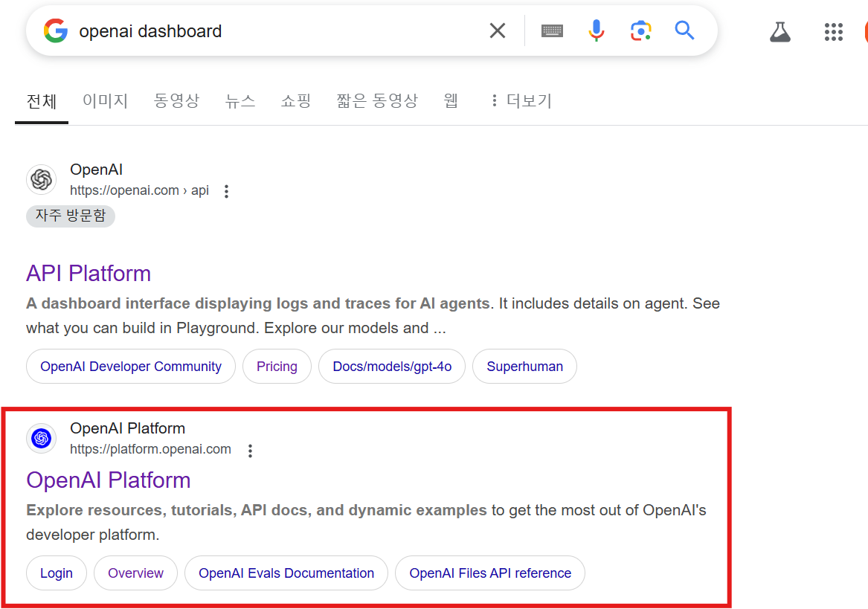Click the Login chip under OpenAI Platform
868x609 pixels.
pyautogui.click(x=56, y=573)
